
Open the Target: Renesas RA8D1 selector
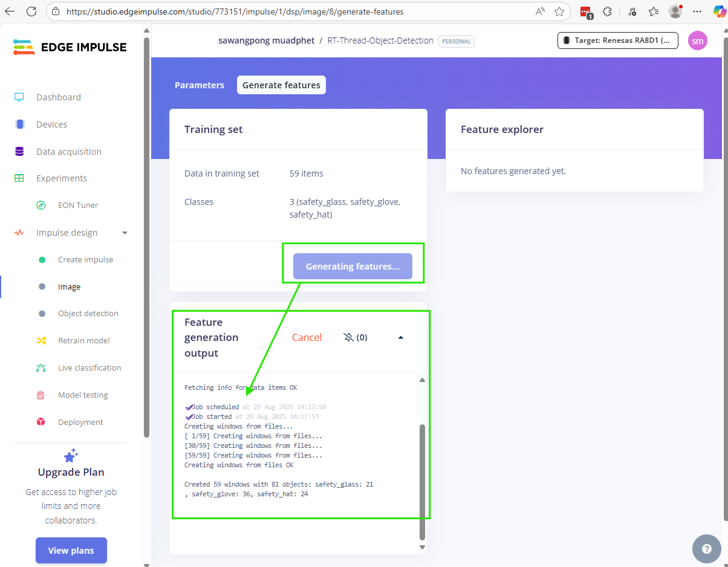click(617, 40)
